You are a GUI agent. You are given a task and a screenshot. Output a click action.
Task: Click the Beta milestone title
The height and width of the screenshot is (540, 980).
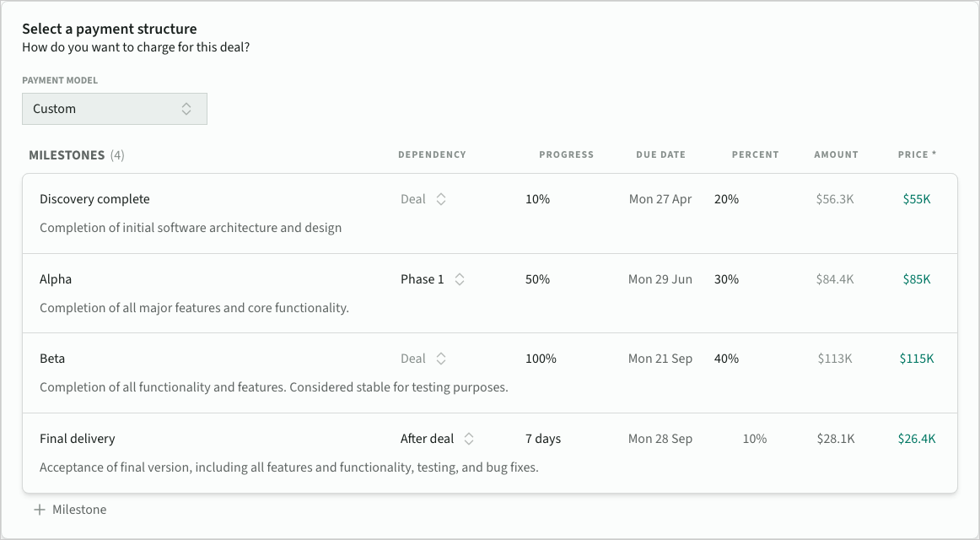pyautogui.click(x=52, y=359)
